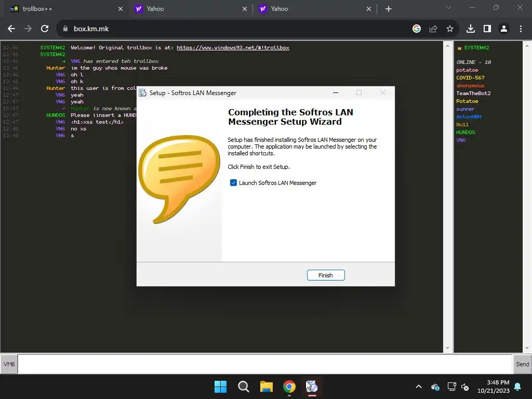Reload the box.km.mk page
The height and width of the screenshot is (399, 532).
point(45,29)
